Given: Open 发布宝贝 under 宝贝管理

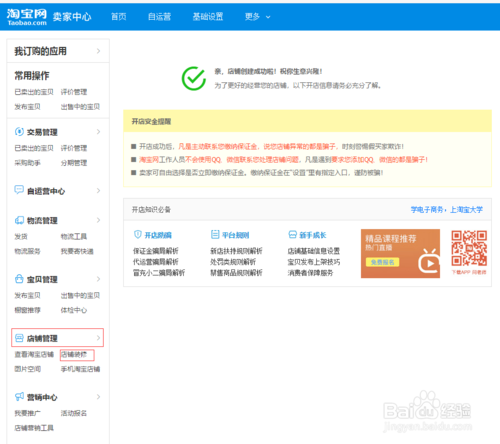Looking at the screenshot, I should point(27,295).
